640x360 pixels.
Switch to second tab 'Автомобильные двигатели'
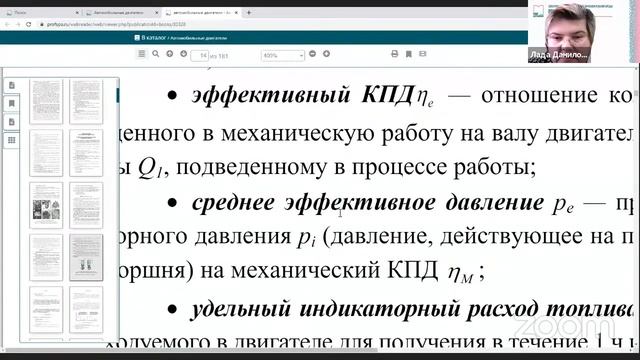point(120,13)
